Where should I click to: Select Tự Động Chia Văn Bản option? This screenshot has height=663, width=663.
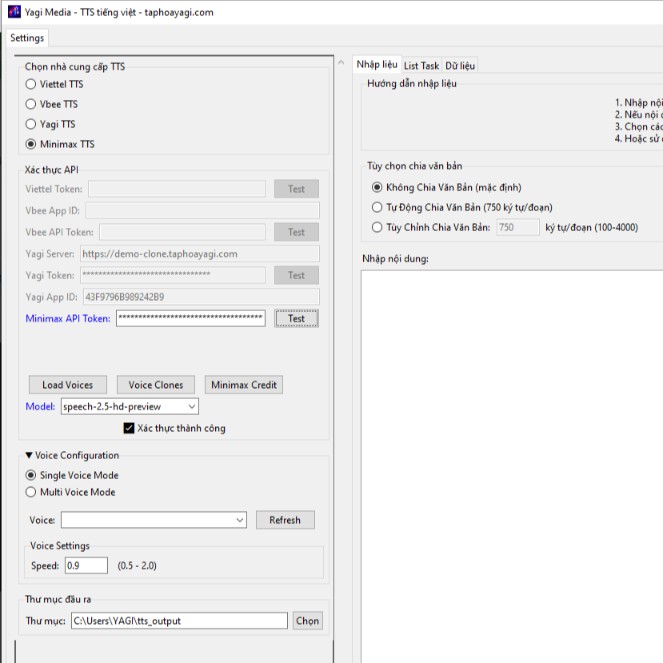pyautogui.click(x=377, y=207)
